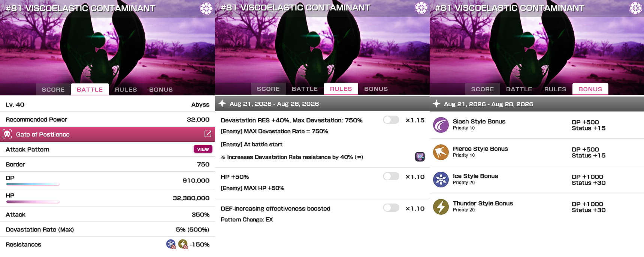Click Priority 20 under Ice Style Bonus
This screenshot has height=257, width=644.
(x=464, y=183)
